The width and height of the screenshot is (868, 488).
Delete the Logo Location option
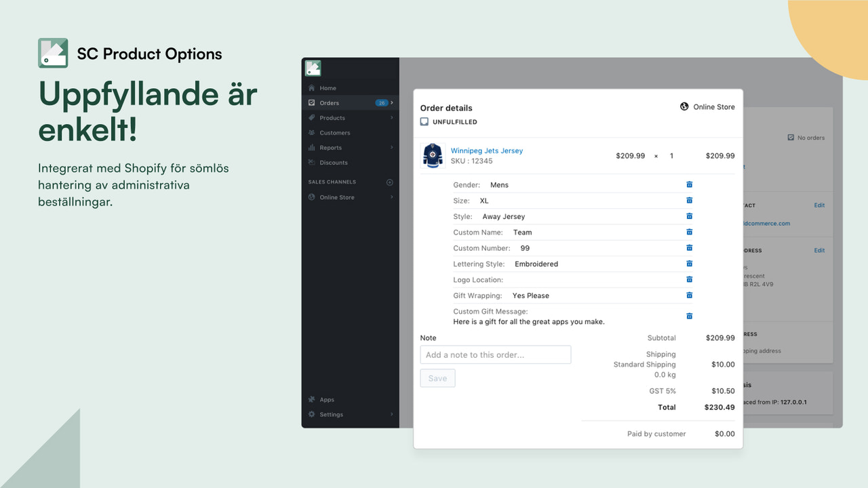click(689, 279)
